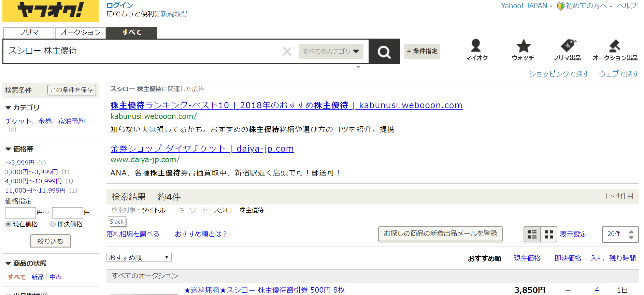Open チケット、金券、宿泊予約 category link

[45, 121]
